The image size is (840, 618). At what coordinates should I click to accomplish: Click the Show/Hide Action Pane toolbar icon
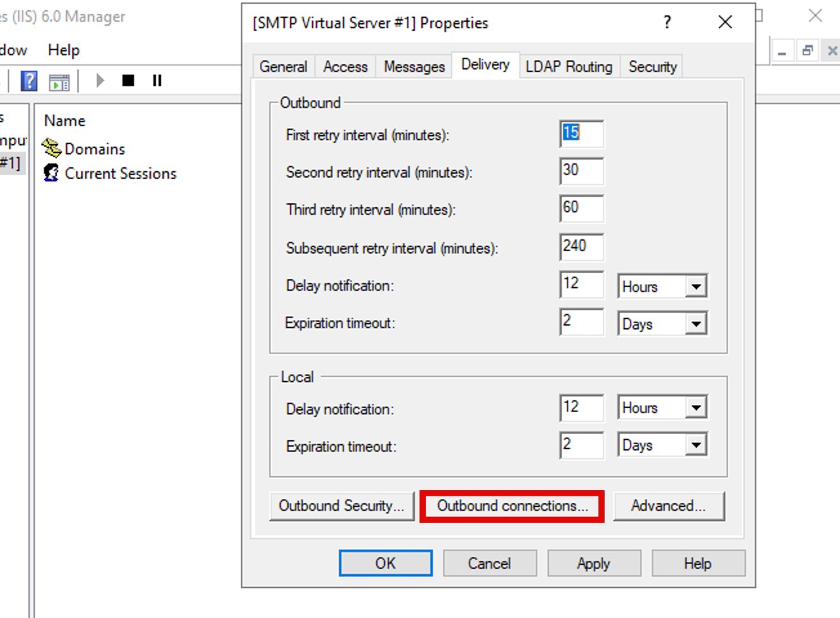coord(59,82)
